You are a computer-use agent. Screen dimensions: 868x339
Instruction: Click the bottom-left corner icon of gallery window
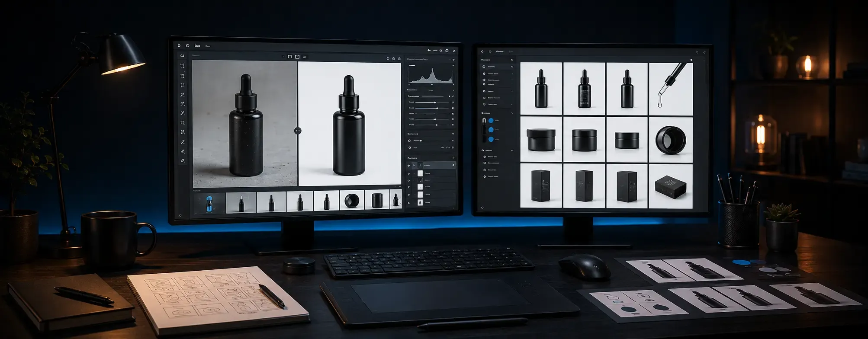tap(482, 208)
